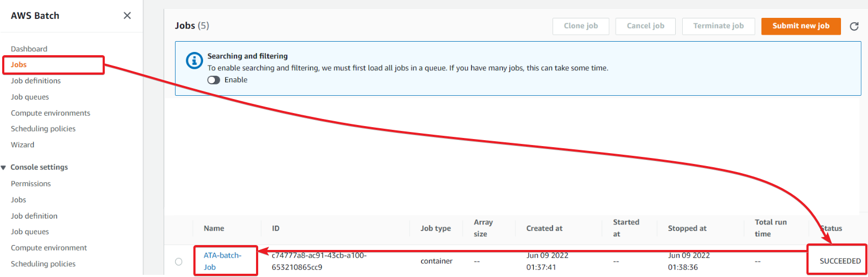Click the container job type cell

pos(436,261)
